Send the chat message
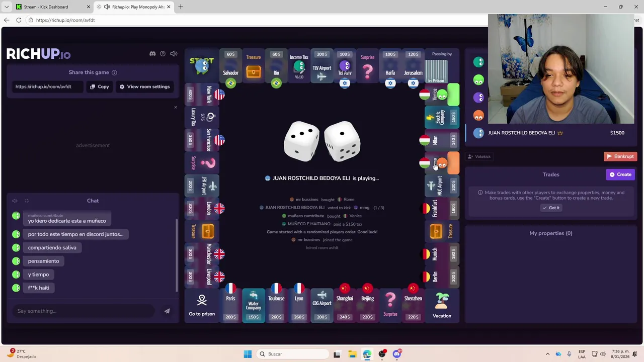This screenshot has height=362, width=644. pos(167,311)
